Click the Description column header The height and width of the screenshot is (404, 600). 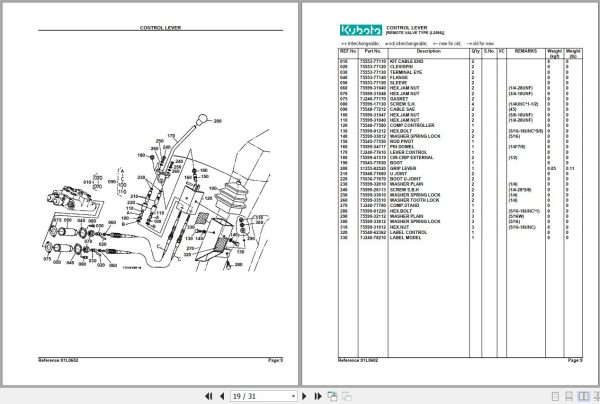(x=429, y=51)
